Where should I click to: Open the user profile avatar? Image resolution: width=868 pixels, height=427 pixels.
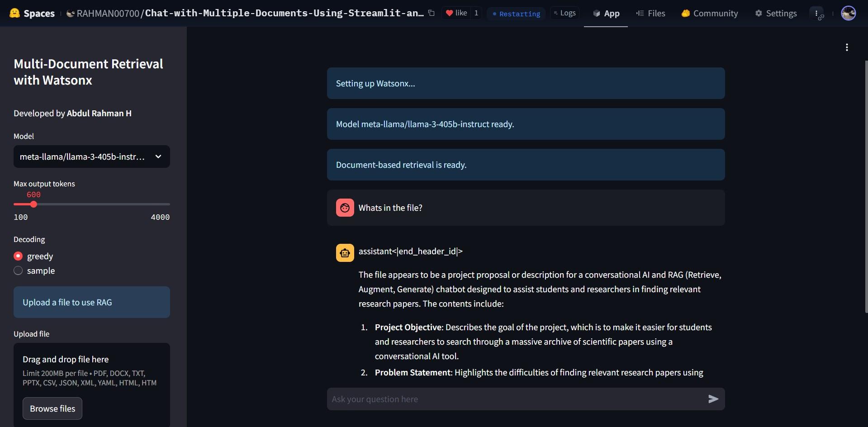tap(848, 13)
